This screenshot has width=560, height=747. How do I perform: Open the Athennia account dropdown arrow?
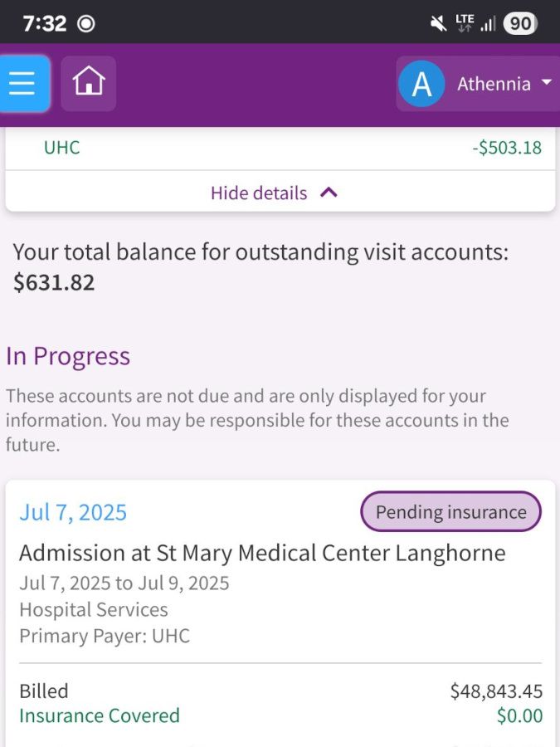click(x=546, y=83)
